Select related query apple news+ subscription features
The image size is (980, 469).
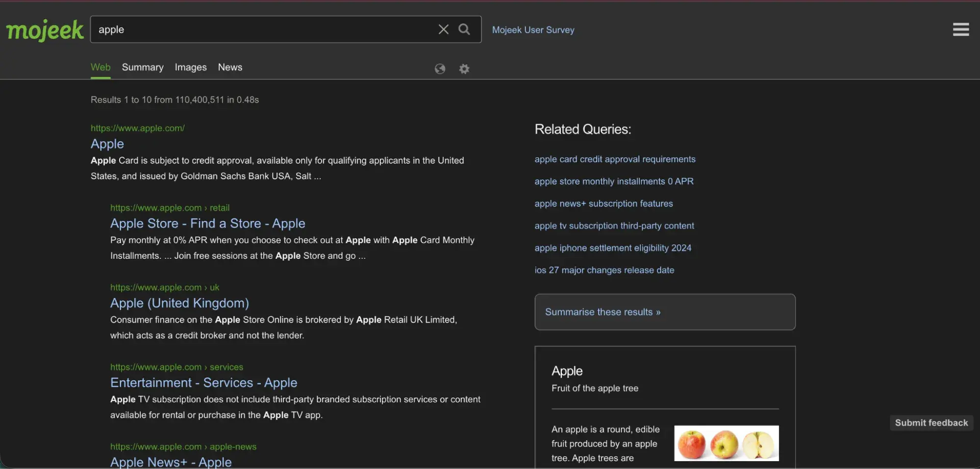(603, 203)
